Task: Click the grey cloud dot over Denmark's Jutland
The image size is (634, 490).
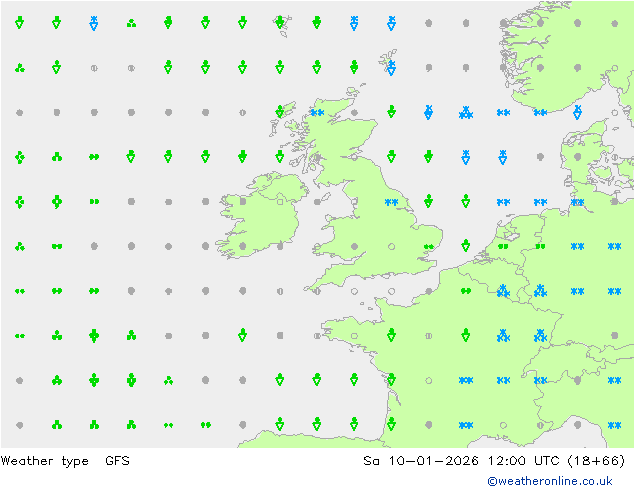Action: pyautogui.click(x=577, y=157)
